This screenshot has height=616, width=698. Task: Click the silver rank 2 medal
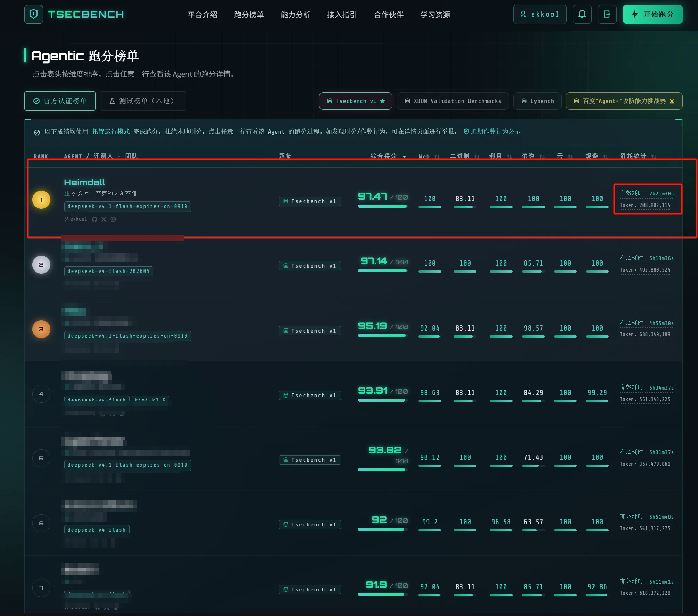[x=41, y=265]
